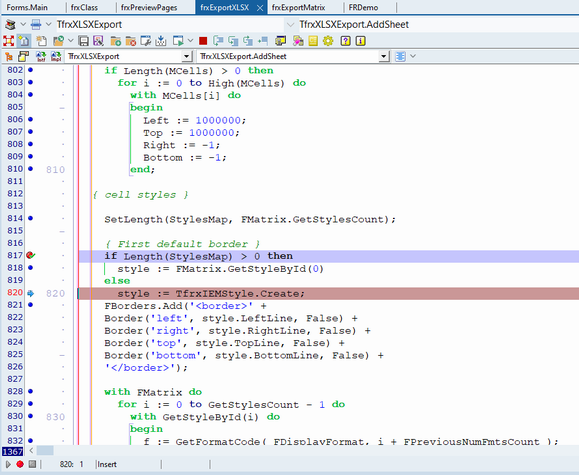Click the blue sections icon beside method combo
Image resolution: width=579 pixels, height=475 pixels.
click(x=400, y=57)
